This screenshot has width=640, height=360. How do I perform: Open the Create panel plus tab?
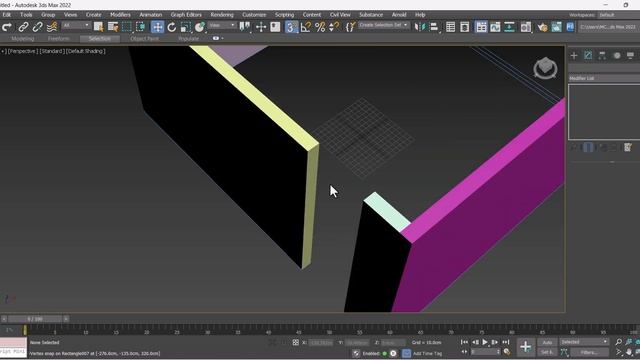pos(574,56)
